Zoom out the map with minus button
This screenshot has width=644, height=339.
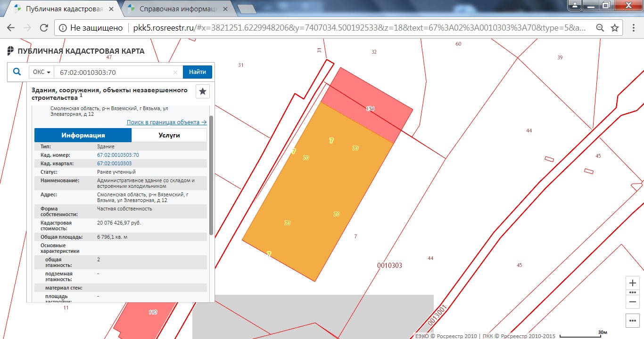click(633, 302)
